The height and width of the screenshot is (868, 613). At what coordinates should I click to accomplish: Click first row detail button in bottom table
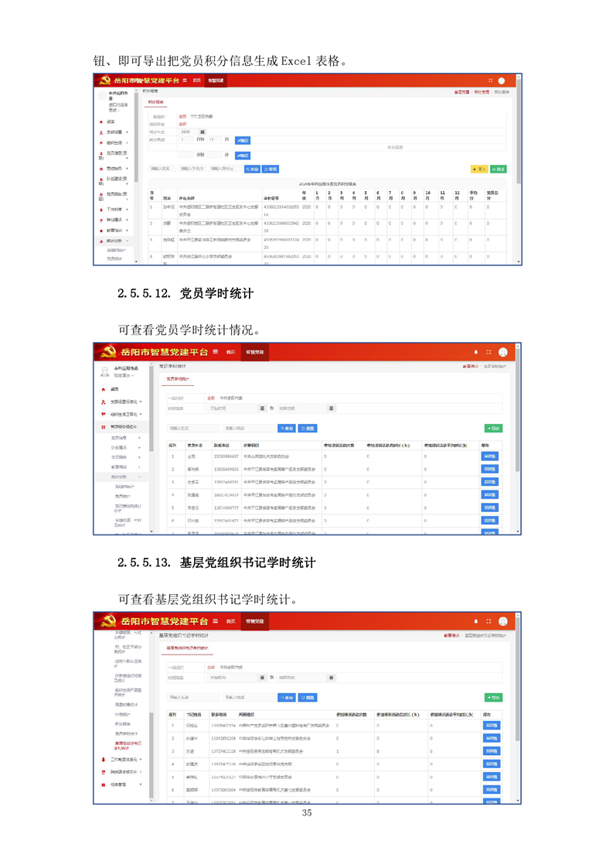[x=490, y=726]
